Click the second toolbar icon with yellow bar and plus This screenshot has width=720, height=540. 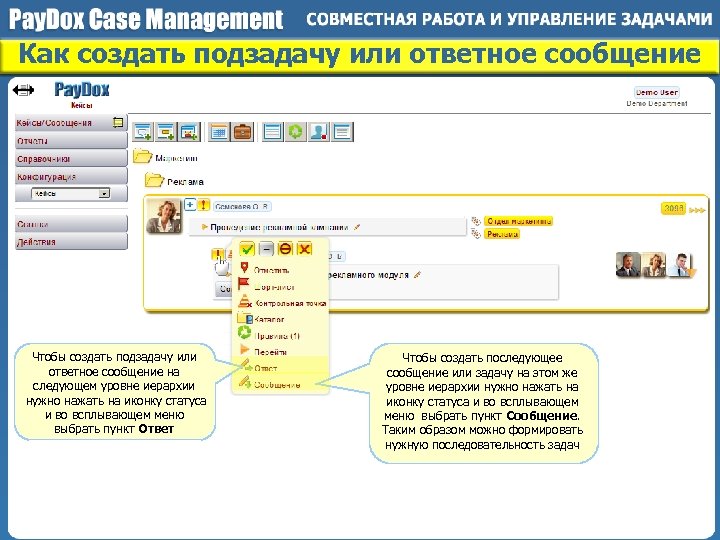click(x=166, y=132)
